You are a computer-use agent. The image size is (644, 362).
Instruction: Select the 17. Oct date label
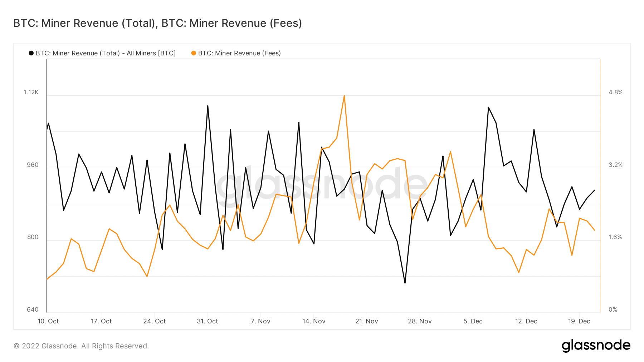tap(101, 321)
